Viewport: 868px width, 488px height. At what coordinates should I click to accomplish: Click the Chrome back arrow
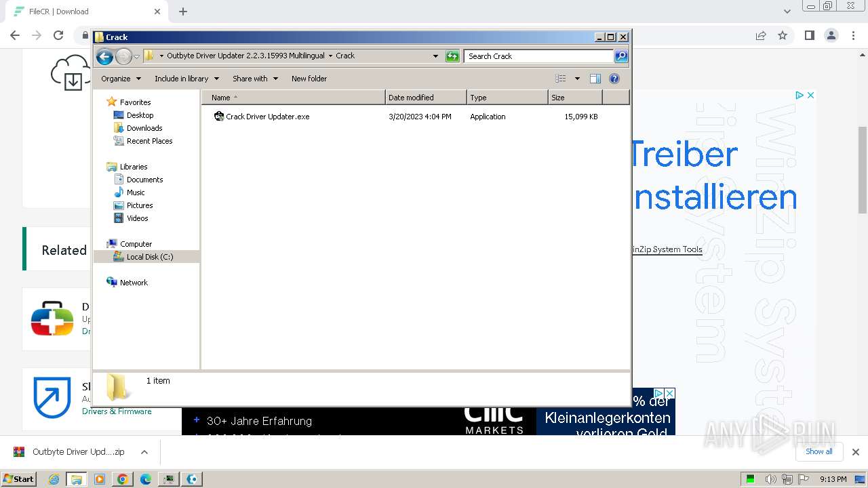click(15, 35)
